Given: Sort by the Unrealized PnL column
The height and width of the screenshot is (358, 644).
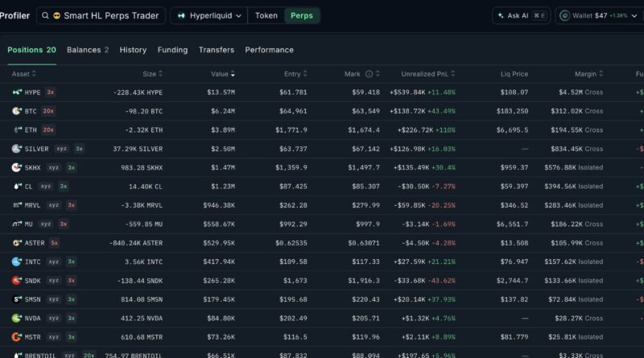Looking at the screenshot, I should [428, 74].
